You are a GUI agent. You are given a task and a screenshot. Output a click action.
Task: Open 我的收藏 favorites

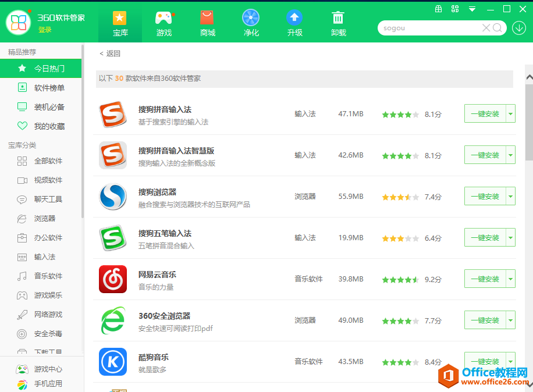pos(41,126)
